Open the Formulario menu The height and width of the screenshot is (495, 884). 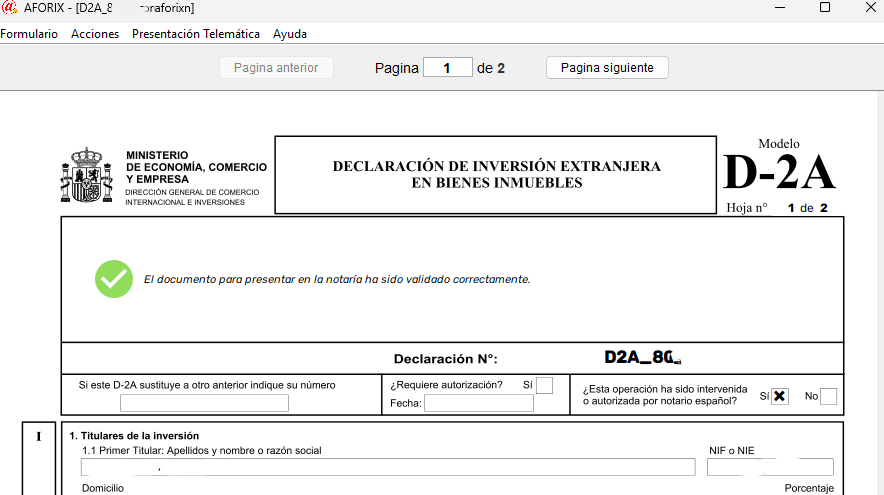click(29, 34)
